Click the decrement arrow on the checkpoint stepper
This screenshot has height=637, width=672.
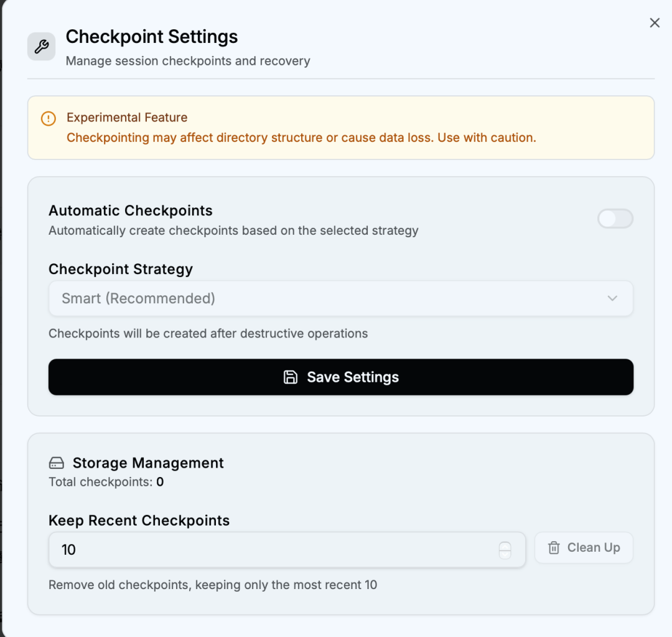(x=504, y=554)
